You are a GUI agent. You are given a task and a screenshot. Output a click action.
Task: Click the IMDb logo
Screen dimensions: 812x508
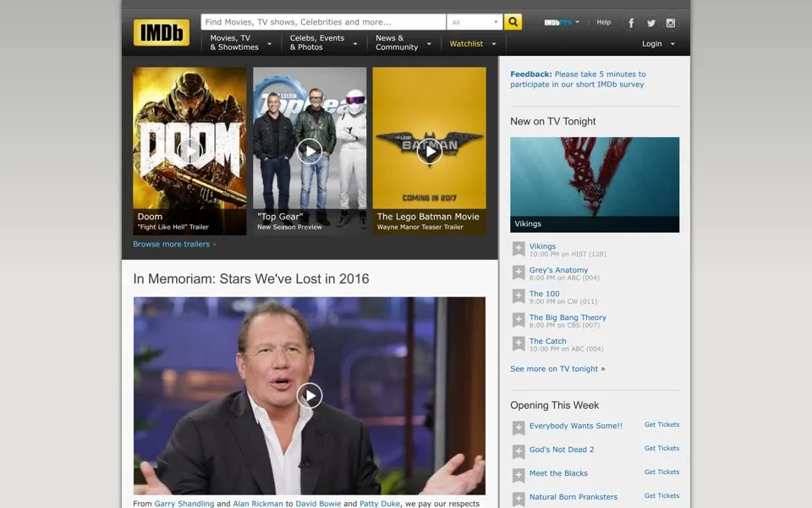pos(161,33)
